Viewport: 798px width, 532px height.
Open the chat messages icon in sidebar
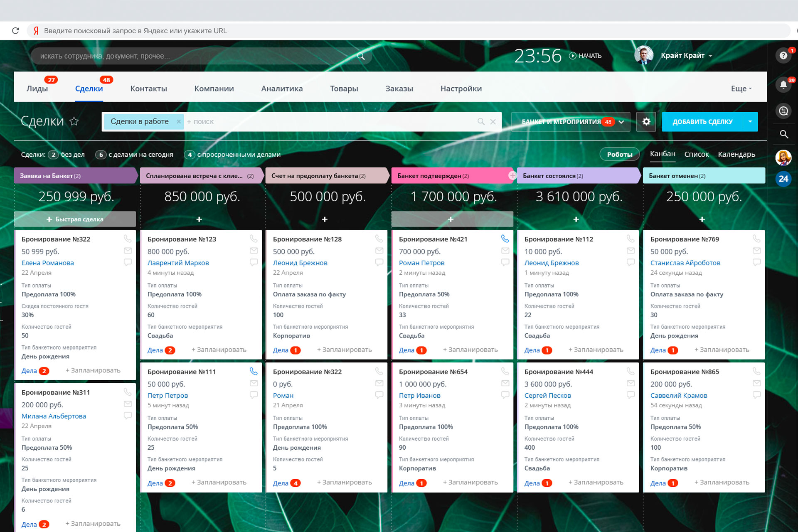(x=783, y=111)
